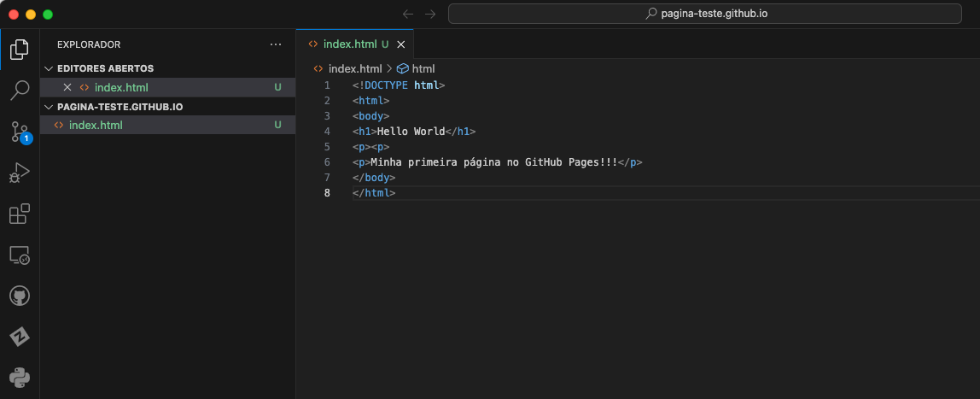Open the Run and Debug view
Image resolution: width=980 pixels, height=399 pixels.
[20, 173]
